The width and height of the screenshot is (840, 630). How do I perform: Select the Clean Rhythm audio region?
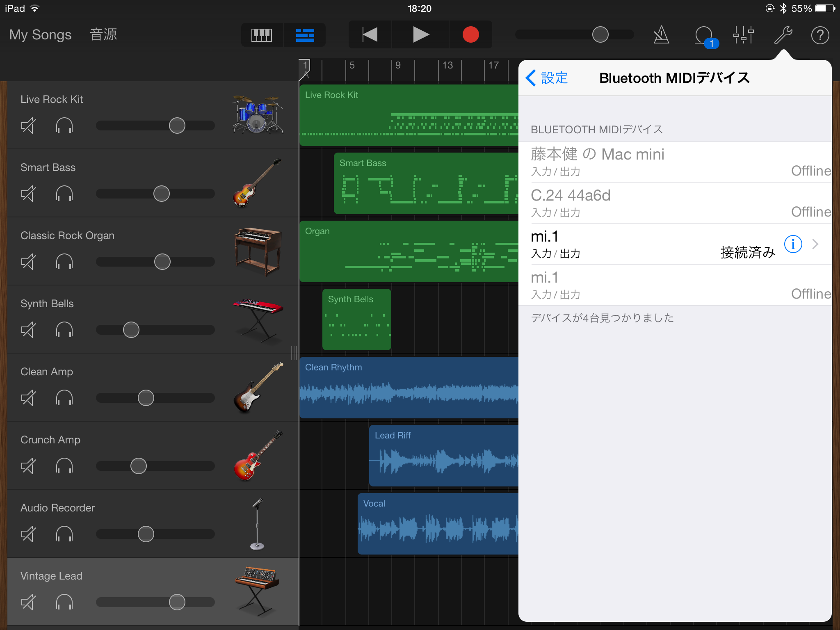click(x=409, y=388)
